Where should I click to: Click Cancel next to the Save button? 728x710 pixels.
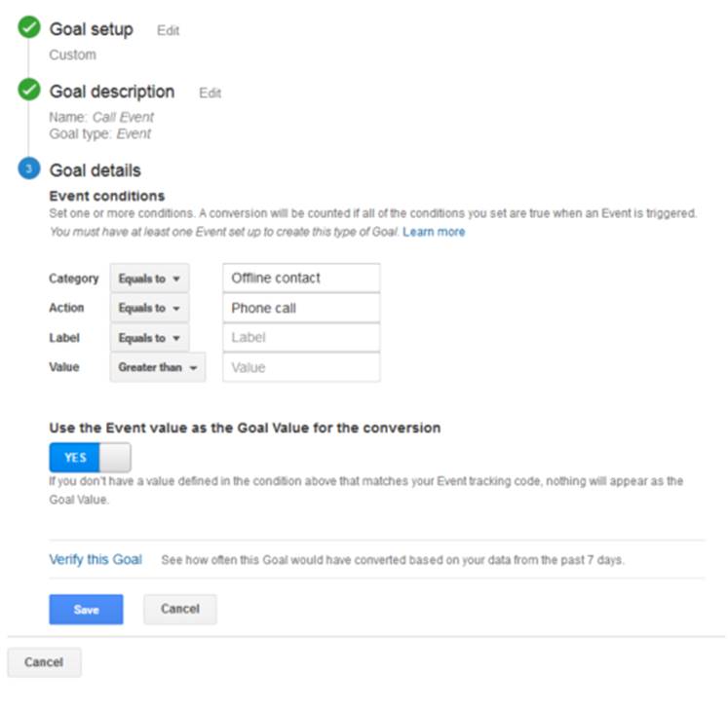pos(180,610)
